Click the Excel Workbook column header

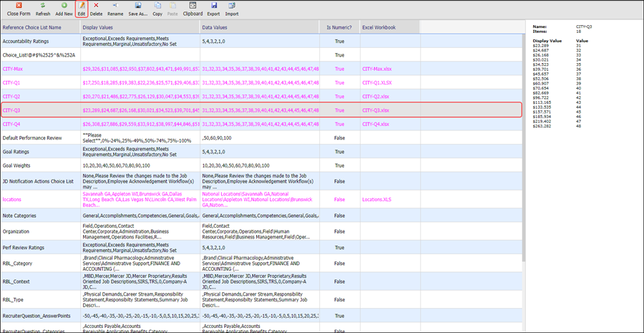click(x=379, y=27)
